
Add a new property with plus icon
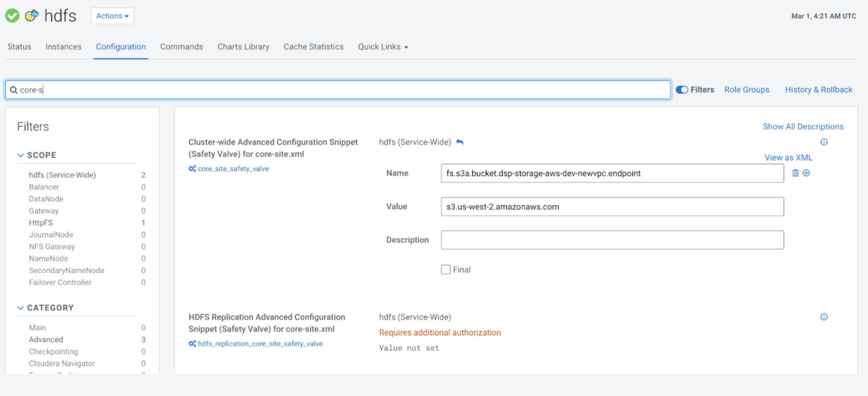pyautogui.click(x=806, y=173)
